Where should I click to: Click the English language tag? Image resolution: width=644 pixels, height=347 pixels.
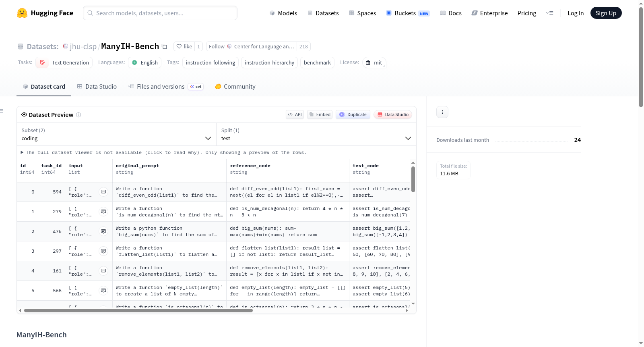point(145,62)
